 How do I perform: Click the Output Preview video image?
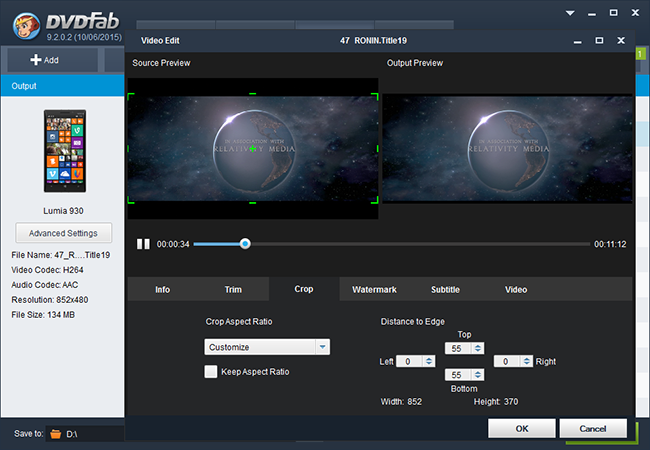pyautogui.click(x=507, y=148)
